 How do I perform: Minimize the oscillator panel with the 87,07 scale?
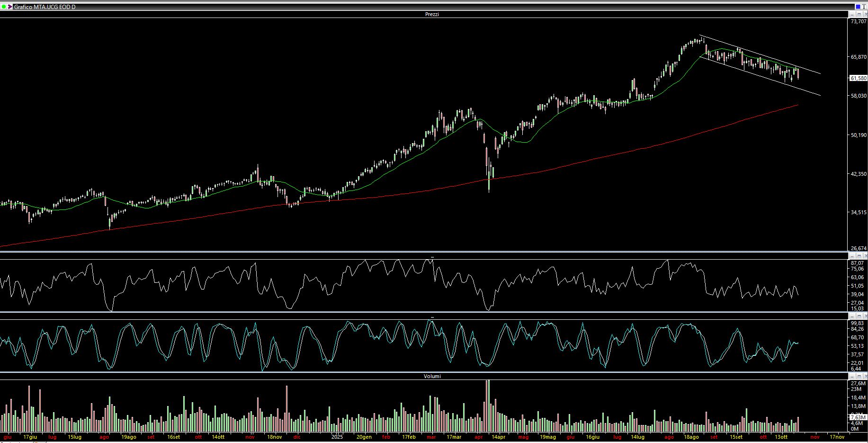click(x=852, y=256)
